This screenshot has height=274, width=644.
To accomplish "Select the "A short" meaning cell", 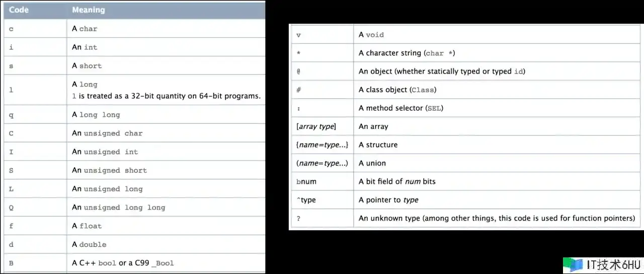I will pos(87,66).
